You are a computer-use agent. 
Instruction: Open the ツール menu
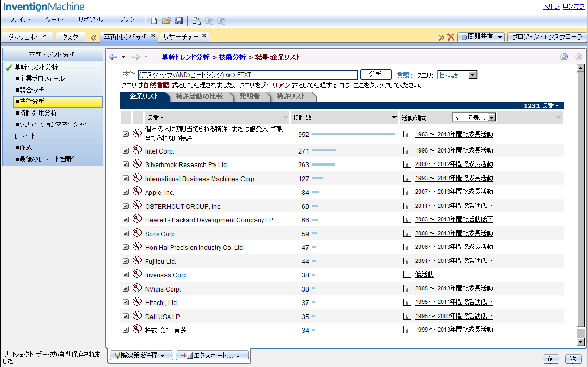tap(54, 20)
